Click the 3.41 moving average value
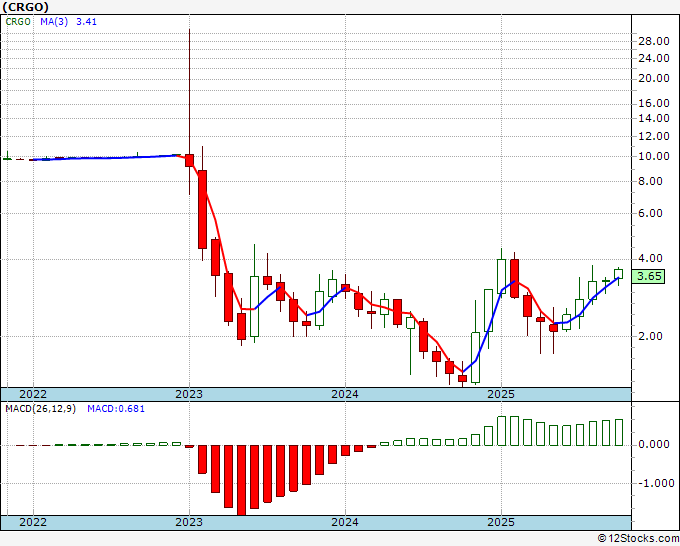Image resolution: width=680 pixels, height=546 pixels. [x=86, y=22]
